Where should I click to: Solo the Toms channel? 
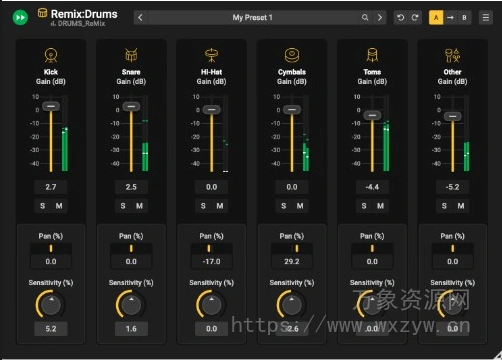[364, 206]
